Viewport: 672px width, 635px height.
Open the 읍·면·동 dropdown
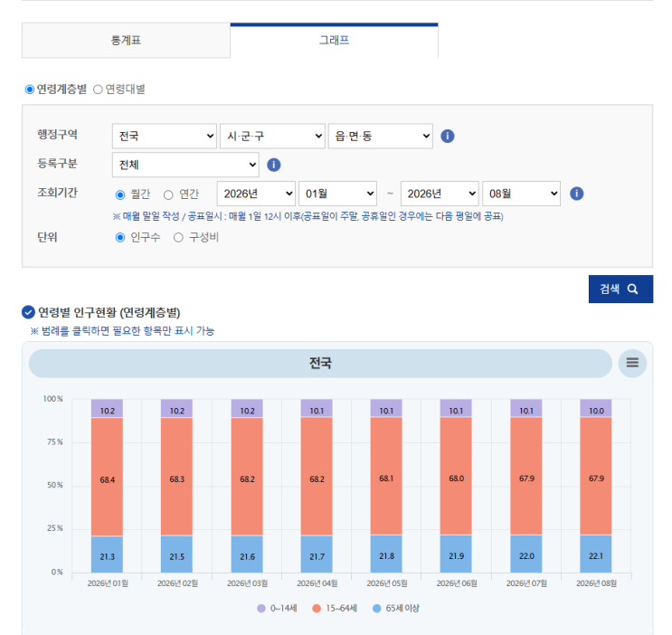pyautogui.click(x=380, y=136)
